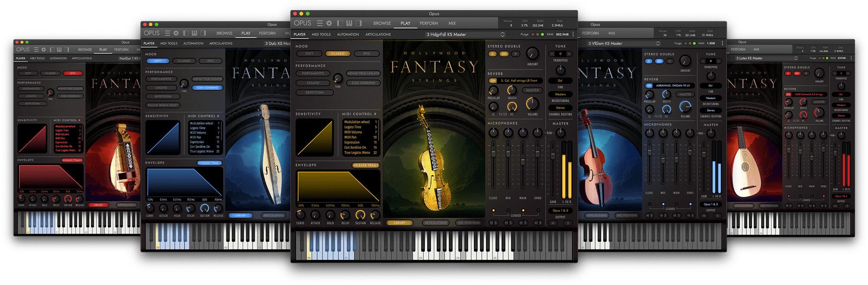
Task: Click Close mic fader in gold window
Action: coord(493,152)
